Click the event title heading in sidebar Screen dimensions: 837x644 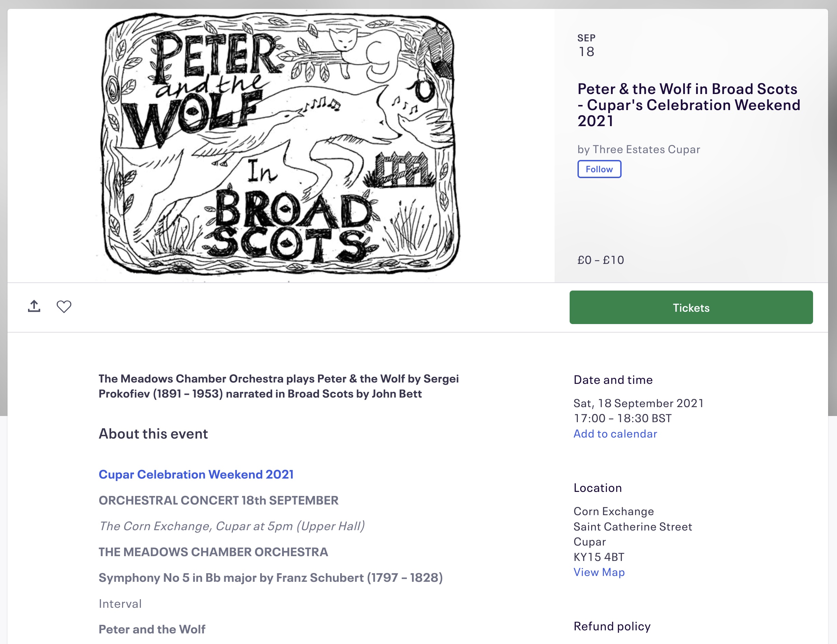689,105
